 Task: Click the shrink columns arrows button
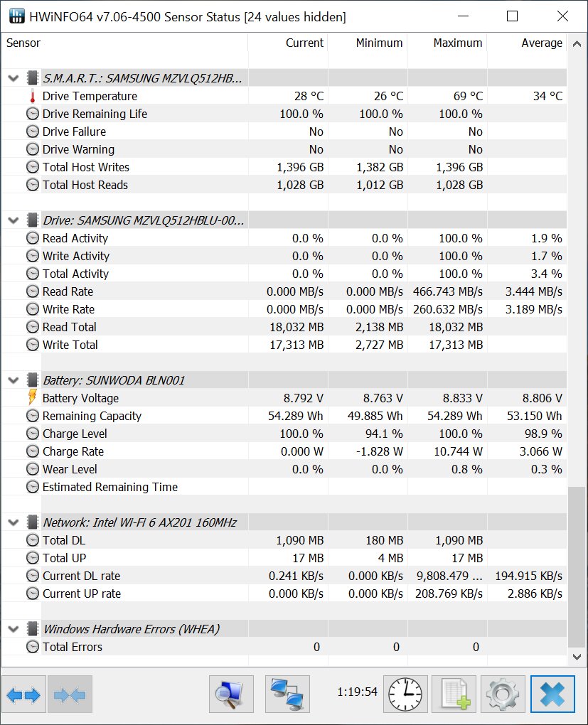(69, 694)
